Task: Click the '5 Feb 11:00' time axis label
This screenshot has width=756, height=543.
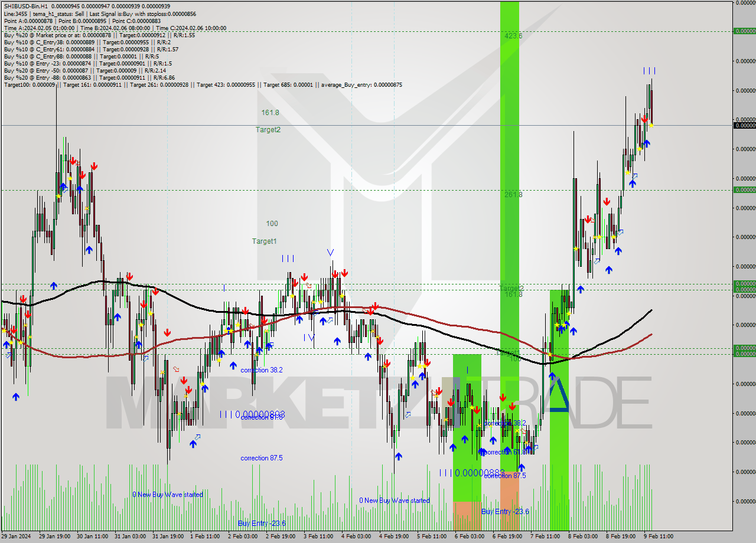Action: pos(432,537)
